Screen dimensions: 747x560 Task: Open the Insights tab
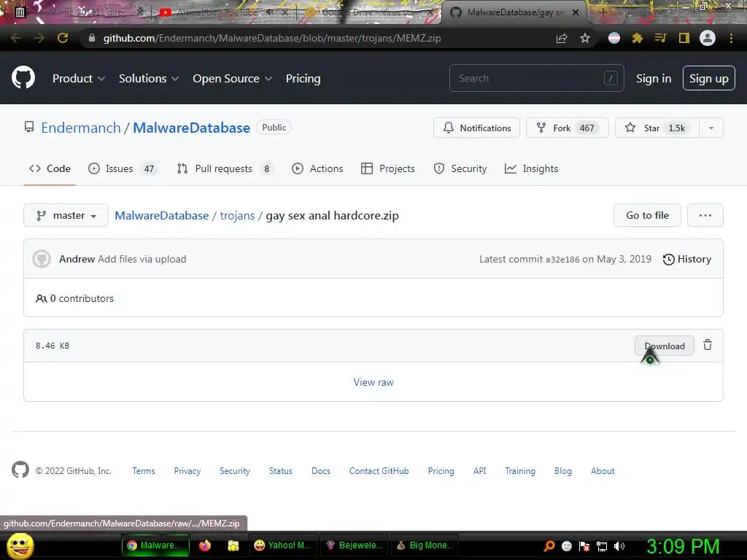click(531, 168)
